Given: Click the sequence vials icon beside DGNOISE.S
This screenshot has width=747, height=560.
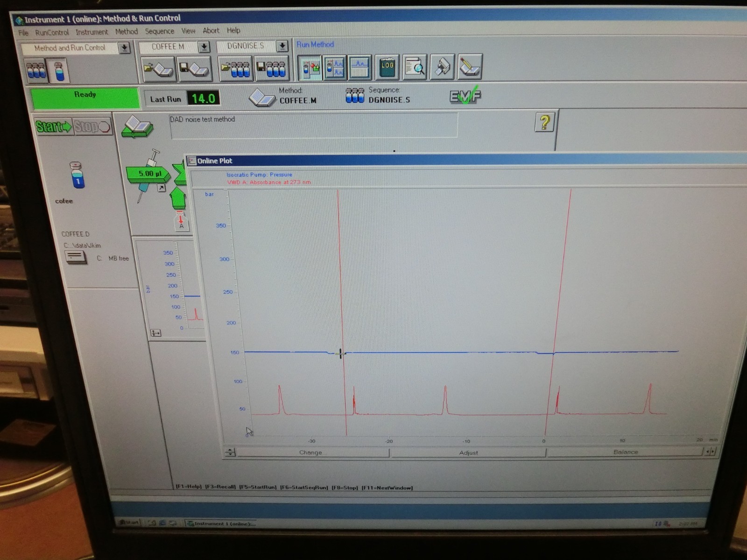Looking at the screenshot, I should point(355,96).
